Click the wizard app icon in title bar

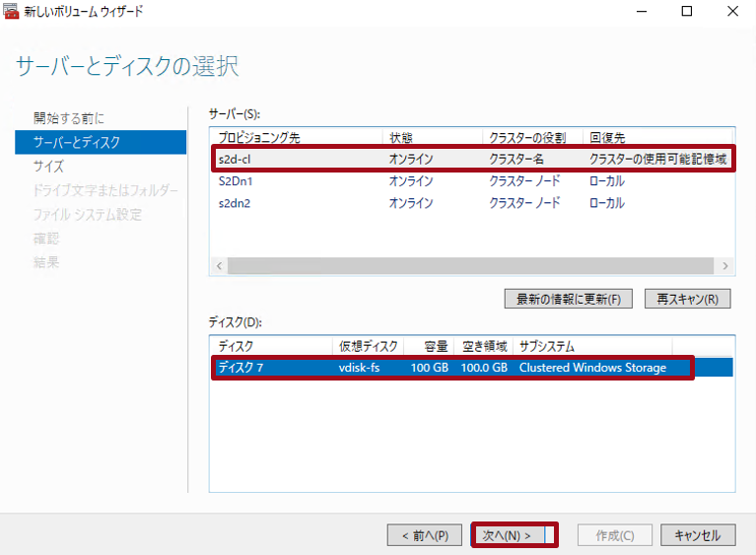[13, 12]
